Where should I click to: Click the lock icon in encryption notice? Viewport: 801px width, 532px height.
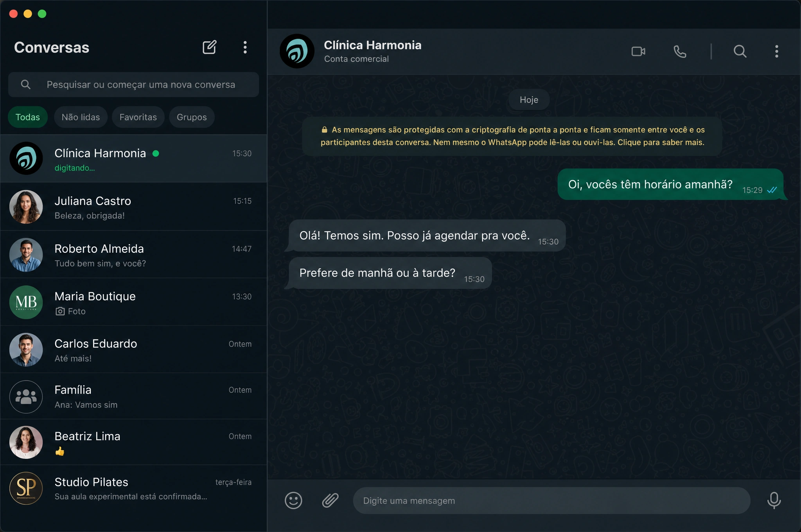pyautogui.click(x=324, y=129)
